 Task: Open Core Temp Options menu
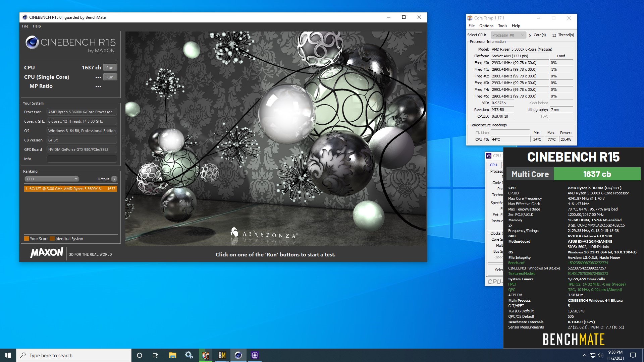(486, 26)
